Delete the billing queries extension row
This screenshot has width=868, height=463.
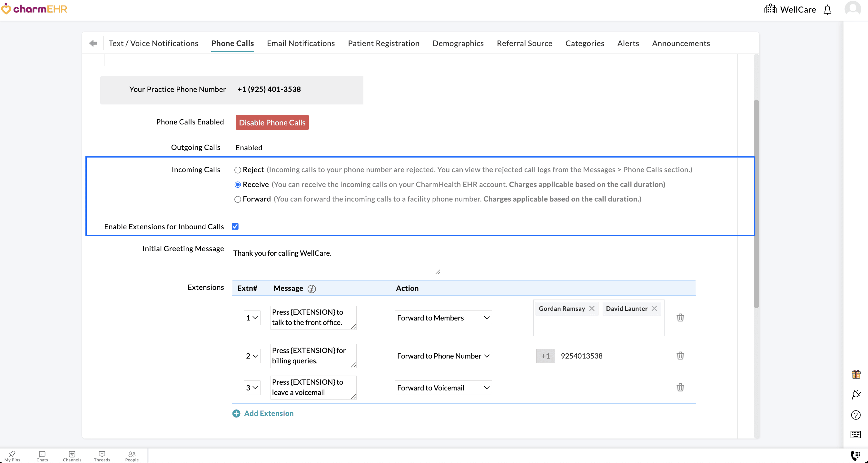[680, 356]
